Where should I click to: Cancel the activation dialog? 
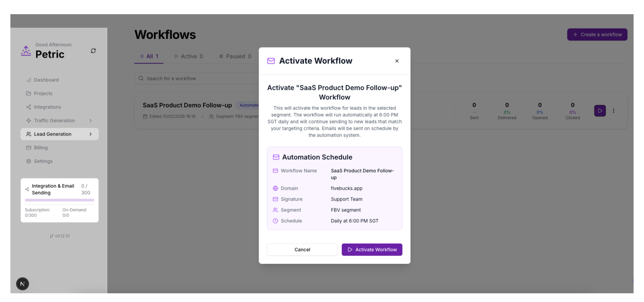point(302,250)
